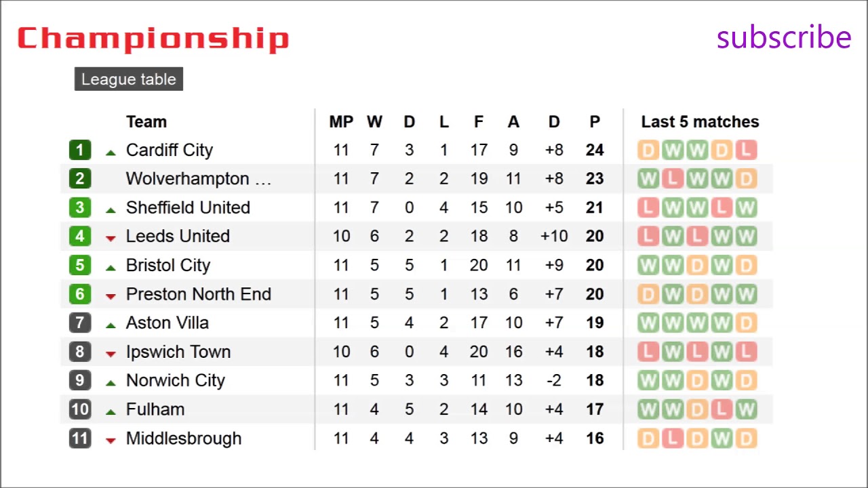Click Bristol City's position 5 badge
Screen dimensions: 868x488
pyautogui.click(x=79, y=265)
